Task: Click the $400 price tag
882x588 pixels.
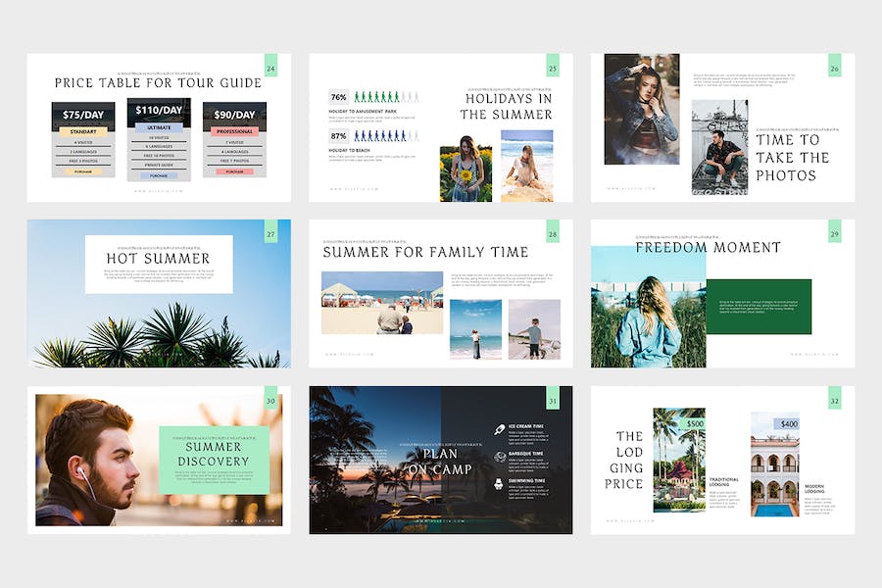Action: pos(788,423)
